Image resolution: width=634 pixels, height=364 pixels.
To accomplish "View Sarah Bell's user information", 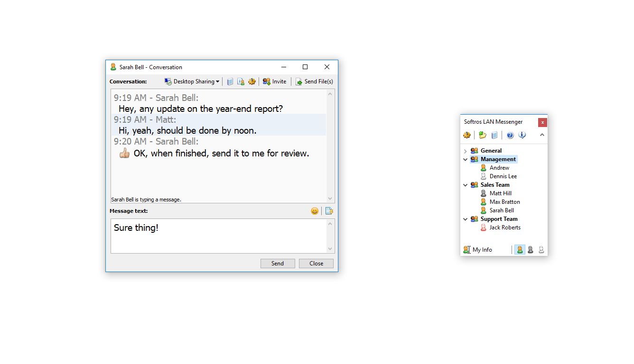I will pyautogui.click(x=241, y=81).
